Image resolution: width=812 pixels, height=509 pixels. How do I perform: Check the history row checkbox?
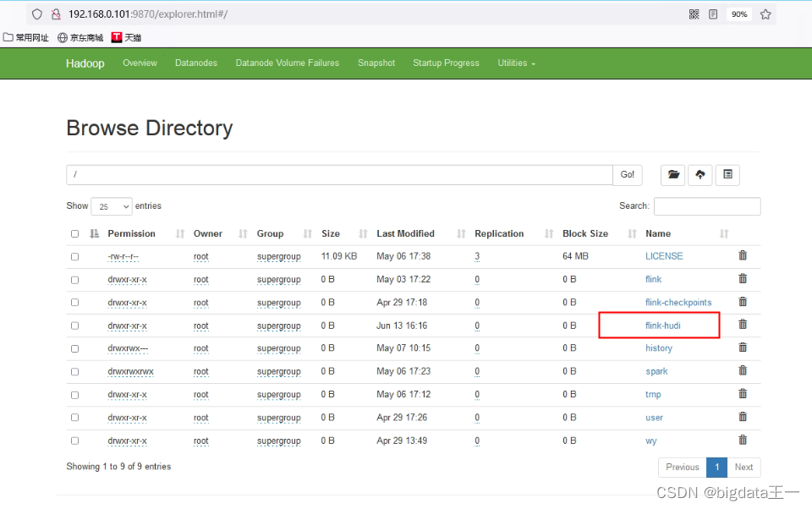coord(75,349)
